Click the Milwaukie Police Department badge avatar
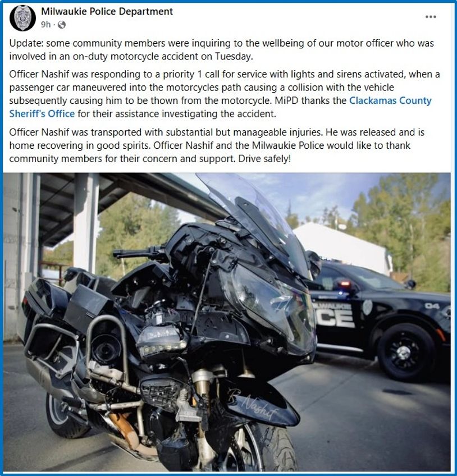 click(x=23, y=18)
